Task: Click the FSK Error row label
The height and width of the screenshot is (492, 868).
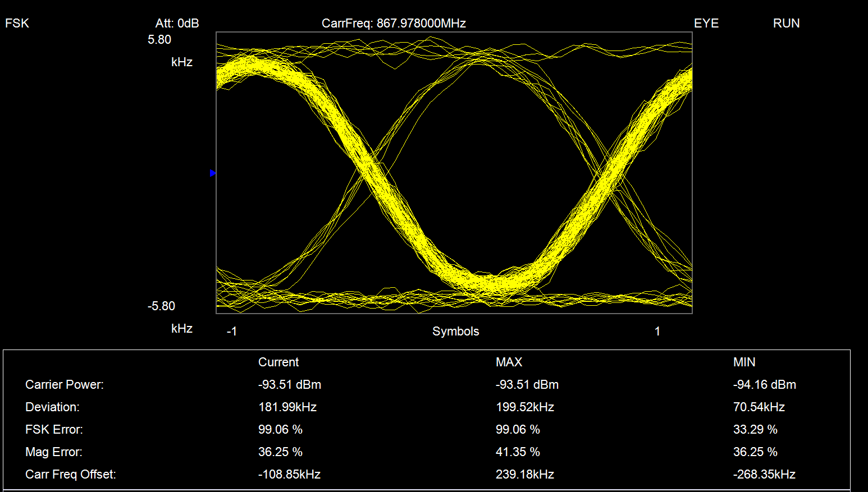Action: click(x=54, y=430)
